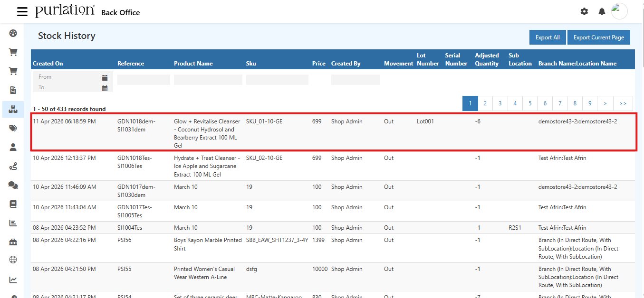Open the analytics line chart sidebar icon
This screenshot has width=644, height=298.
point(13,279)
